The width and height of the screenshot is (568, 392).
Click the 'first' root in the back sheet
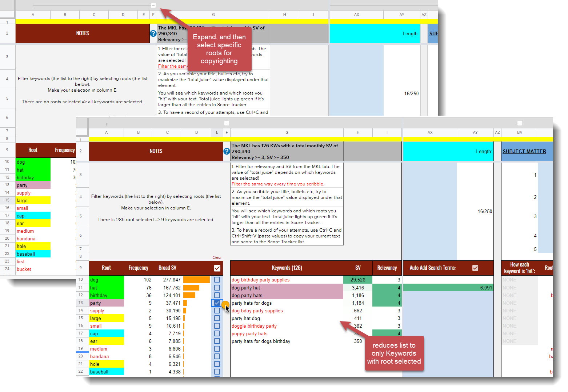pyautogui.click(x=33, y=261)
